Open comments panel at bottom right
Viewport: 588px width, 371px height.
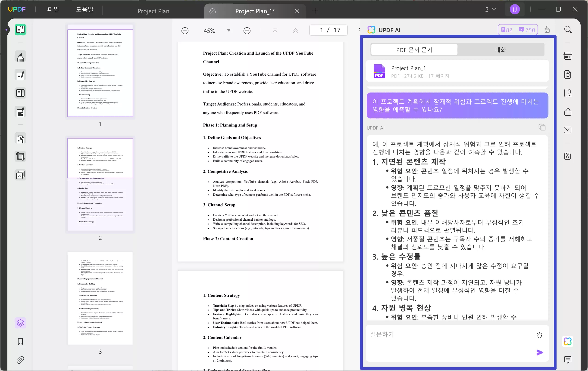click(x=568, y=359)
